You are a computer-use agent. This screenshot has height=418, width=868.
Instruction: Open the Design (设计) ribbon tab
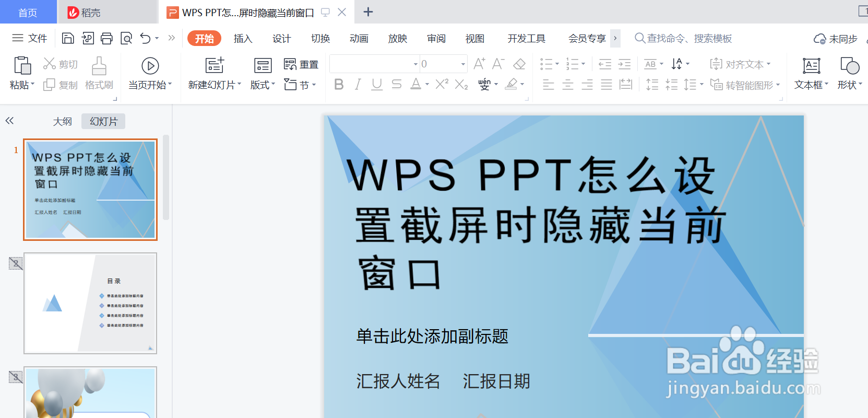pos(281,39)
